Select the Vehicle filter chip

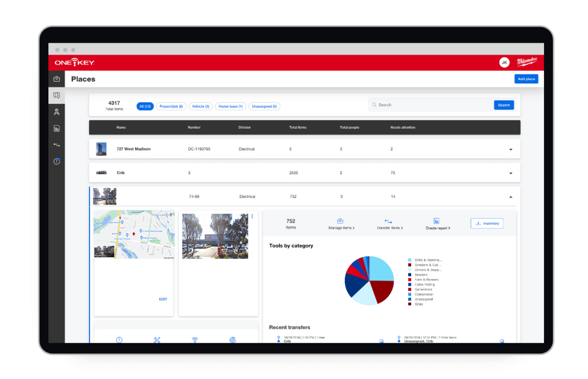pos(201,107)
